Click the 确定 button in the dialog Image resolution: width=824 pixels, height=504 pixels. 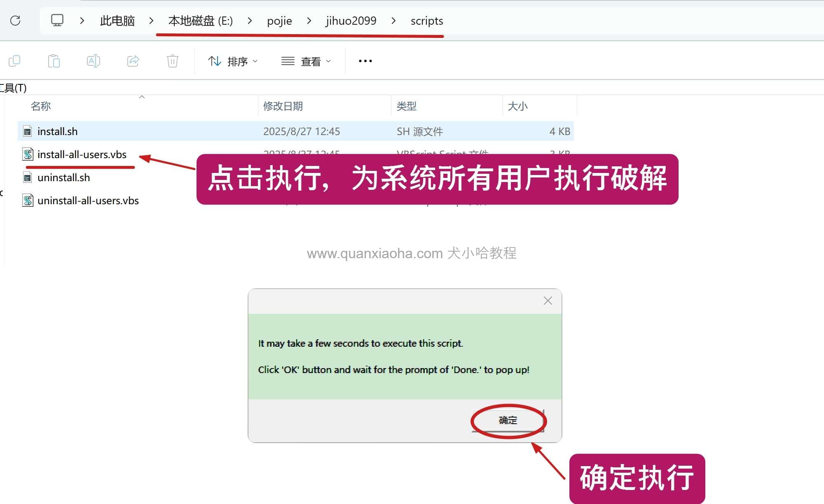click(x=508, y=420)
